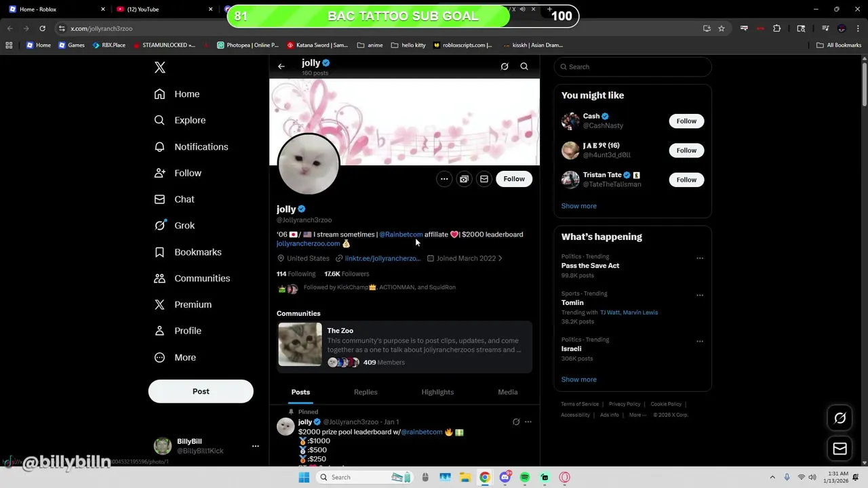
Task: Show more suggested accounts
Action: click(579, 206)
